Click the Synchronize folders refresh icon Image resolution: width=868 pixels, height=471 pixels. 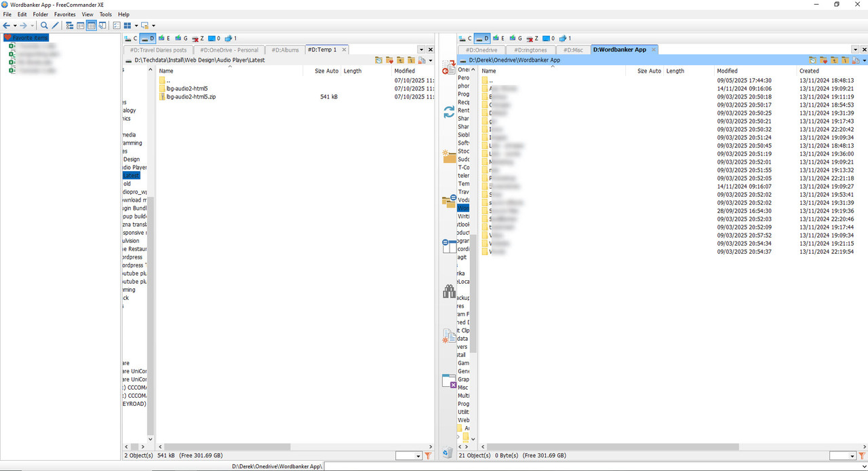(449, 112)
